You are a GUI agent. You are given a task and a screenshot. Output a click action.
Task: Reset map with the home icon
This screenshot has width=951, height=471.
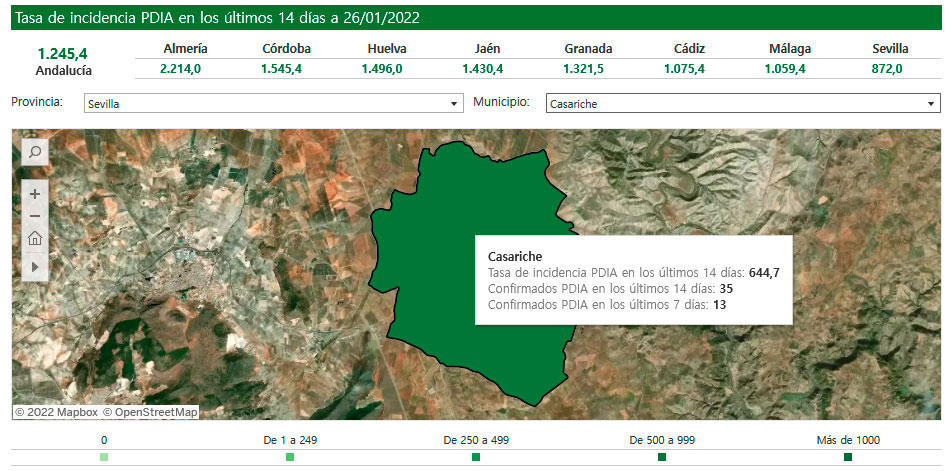pyautogui.click(x=35, y=239)
